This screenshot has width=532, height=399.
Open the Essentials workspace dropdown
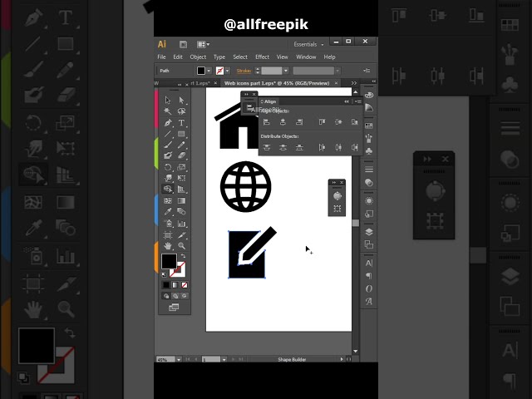(x=308, y=44)
